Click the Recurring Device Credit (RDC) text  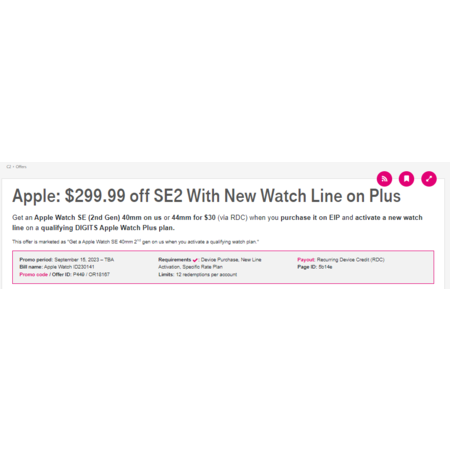[x=351, y=260]
